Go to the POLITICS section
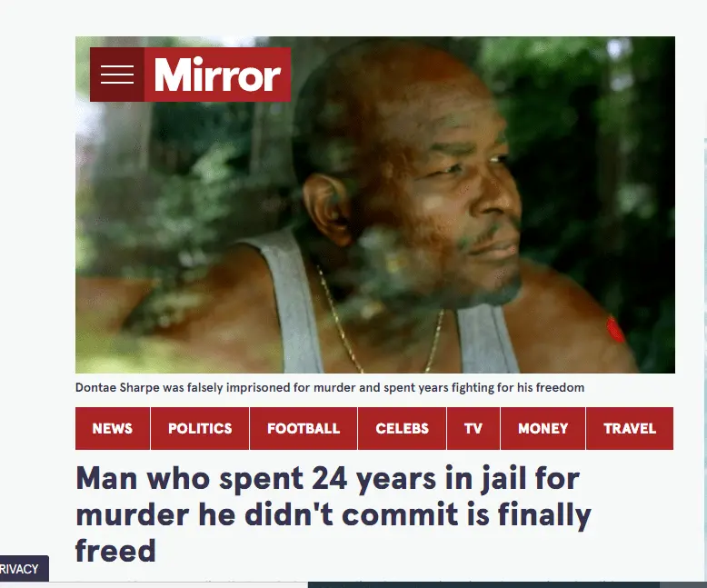The height and width of the screenshot is (588, 707). [200, 428]
